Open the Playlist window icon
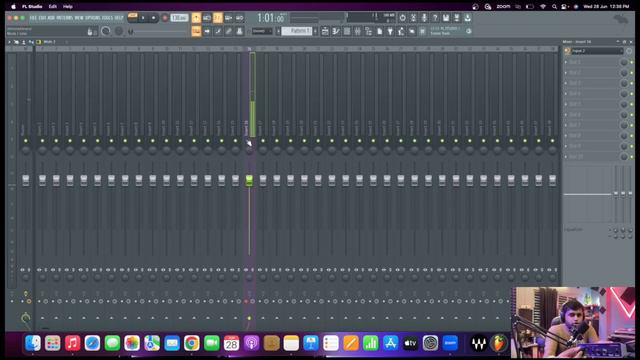The image size is (640, 360). (x=325, y=31)
